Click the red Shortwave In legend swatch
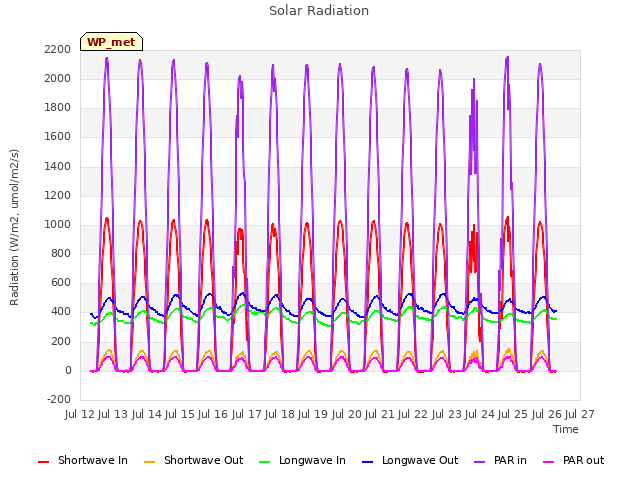Viewport: 640px width, 480px height. [43, 462]
